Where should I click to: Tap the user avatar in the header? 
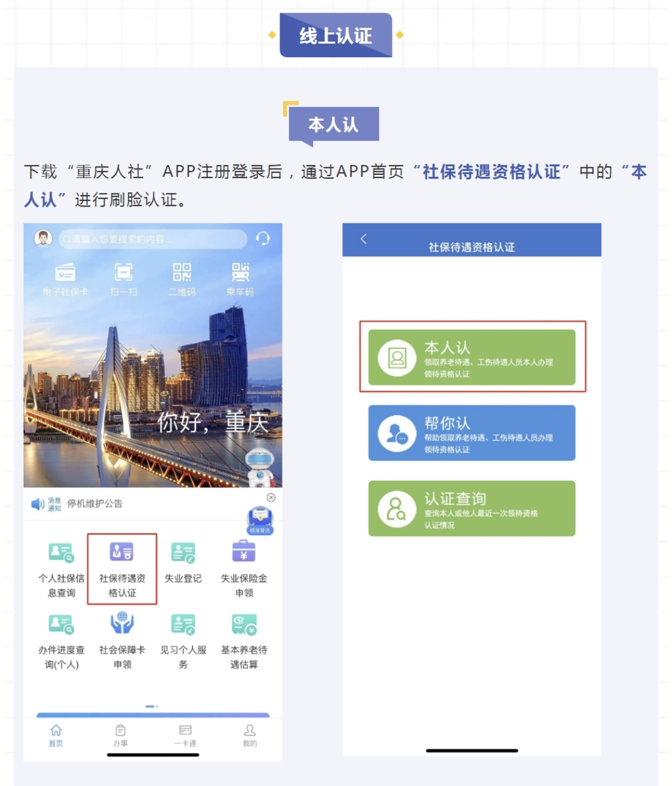tap(43, 238)
